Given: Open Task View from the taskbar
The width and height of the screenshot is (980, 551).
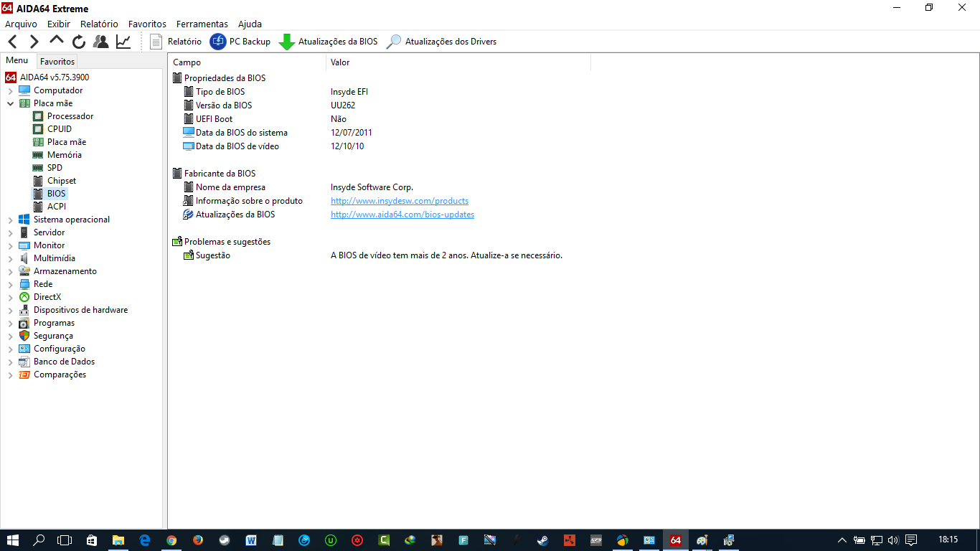Looking at the screenshot, I should (65, 540).
